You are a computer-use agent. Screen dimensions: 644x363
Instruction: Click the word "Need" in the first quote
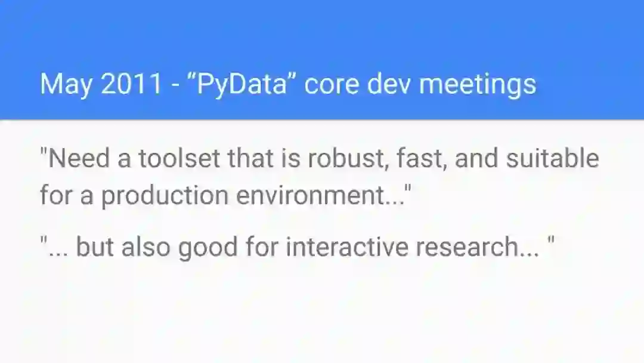coord(76,159)
